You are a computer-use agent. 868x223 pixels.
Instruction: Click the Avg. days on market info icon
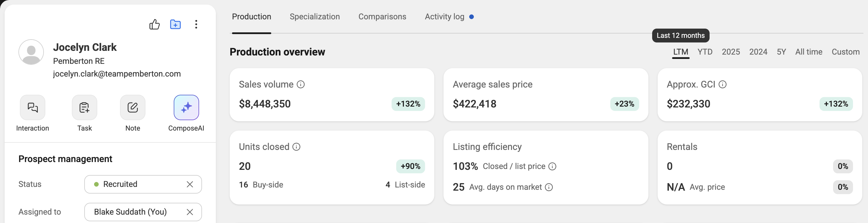pos(549,187)
